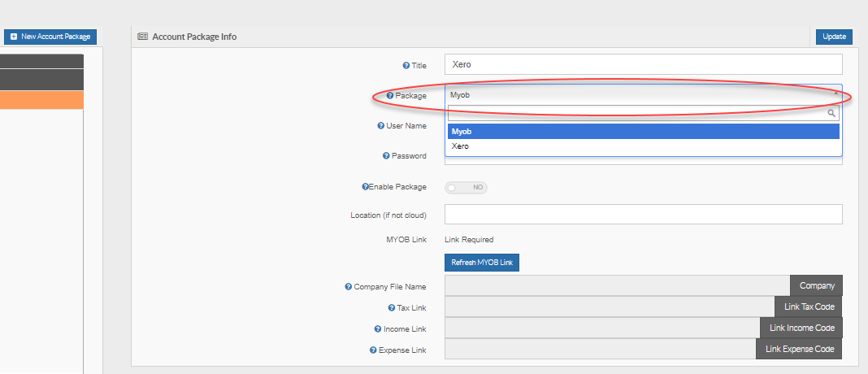Click the Link Income Code button
This screenshot has width=868, height=374.
pos(801,328)
